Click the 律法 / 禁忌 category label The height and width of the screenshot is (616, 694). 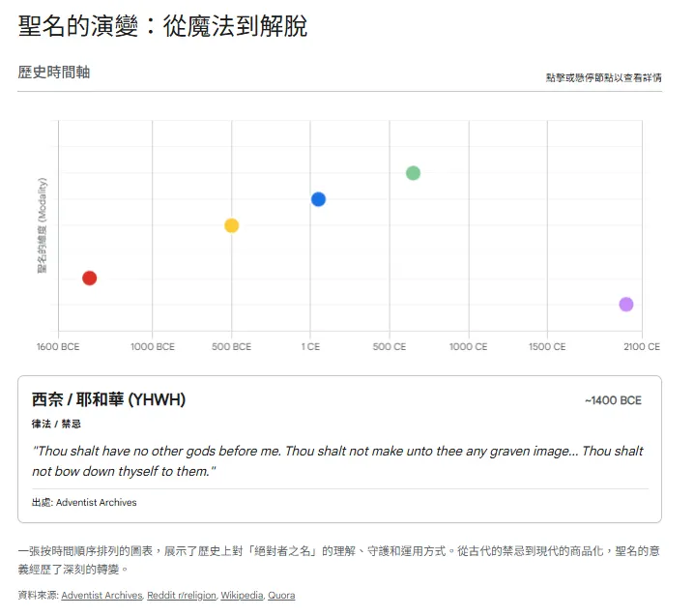coord(56,424)
